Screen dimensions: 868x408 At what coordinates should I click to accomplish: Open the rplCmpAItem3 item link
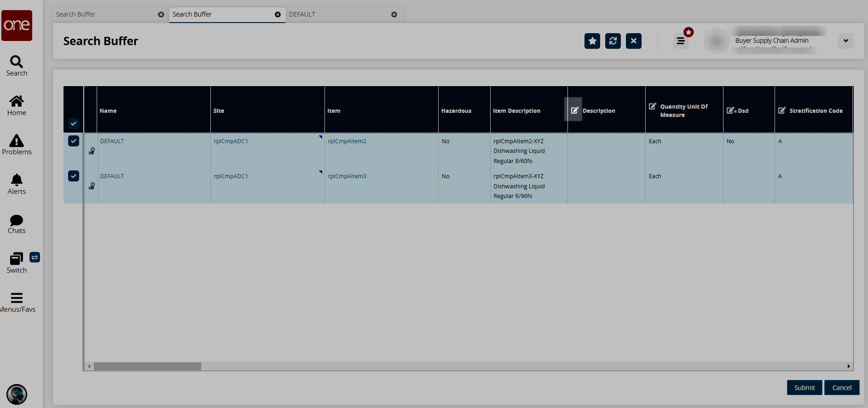click(347, 176)
